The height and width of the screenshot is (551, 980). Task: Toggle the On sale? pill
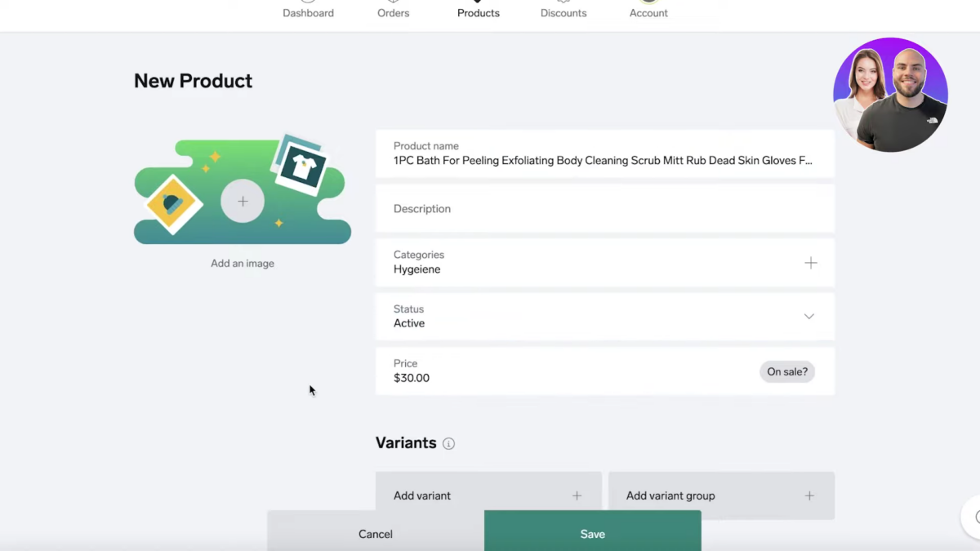coord(786,371)
